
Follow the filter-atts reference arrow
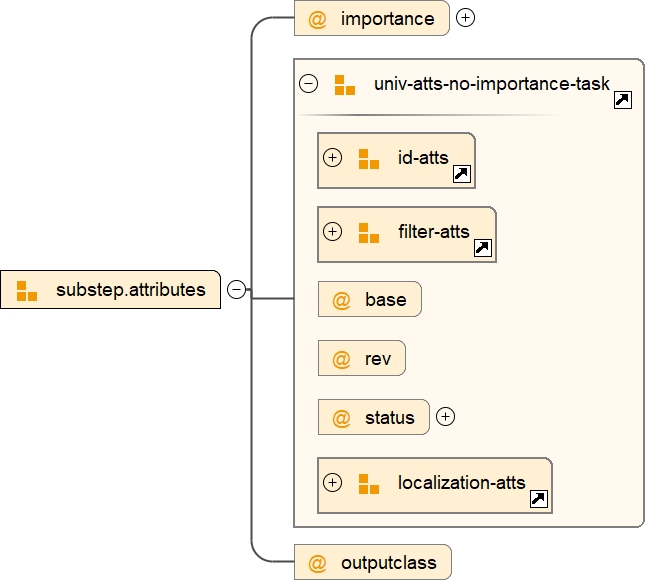[x=483, y=248]
